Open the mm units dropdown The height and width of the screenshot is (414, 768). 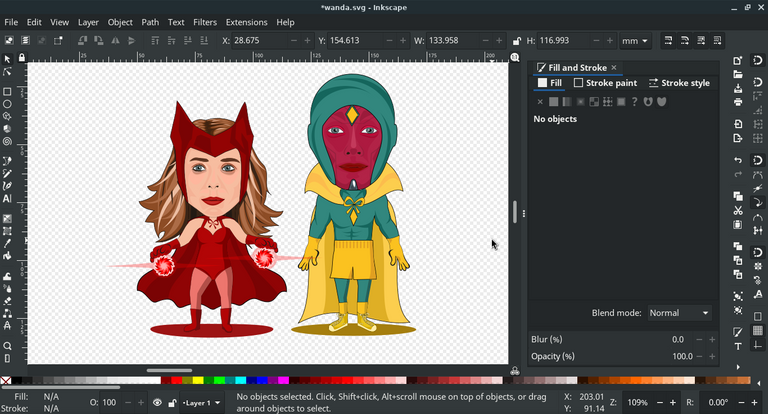pyautogui.click(x=635, y=41)
